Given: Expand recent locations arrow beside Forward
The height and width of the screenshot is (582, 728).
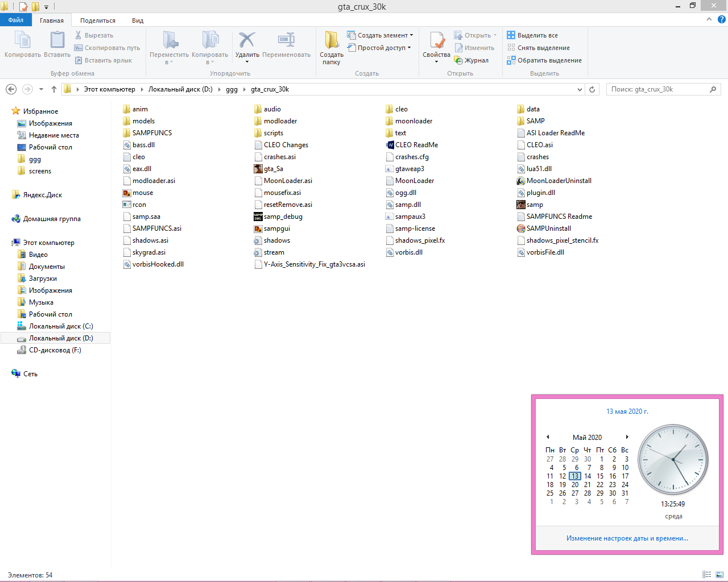Looking at the screenshot, I should pyautogui.click(x=41, y=89).
